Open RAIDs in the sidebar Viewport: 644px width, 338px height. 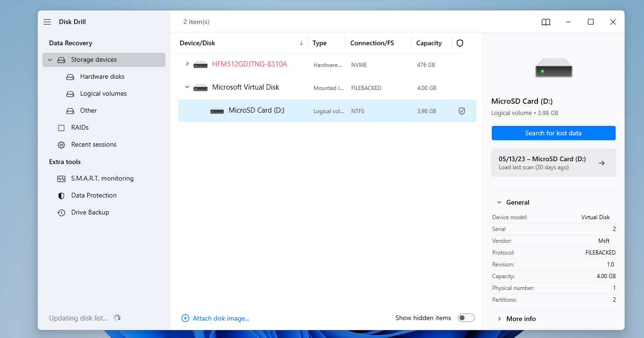(80, 128)
